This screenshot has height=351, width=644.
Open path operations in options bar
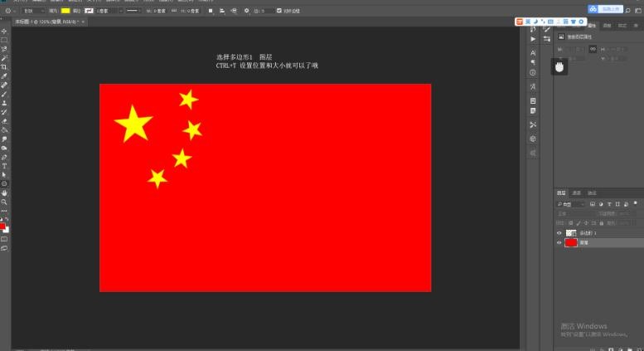point(211,11)
